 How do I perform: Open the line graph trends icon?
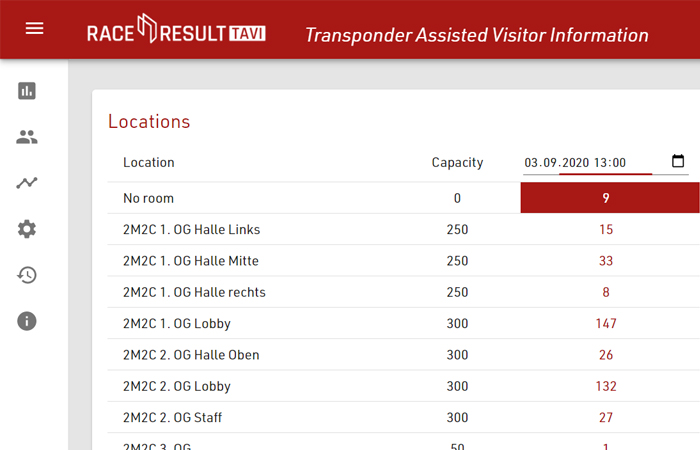click(27, 183)
